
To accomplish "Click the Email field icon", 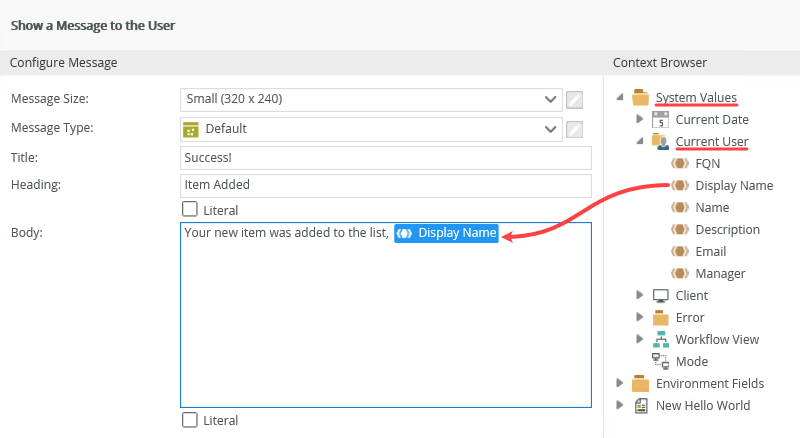I will click(x=680, y=251).
